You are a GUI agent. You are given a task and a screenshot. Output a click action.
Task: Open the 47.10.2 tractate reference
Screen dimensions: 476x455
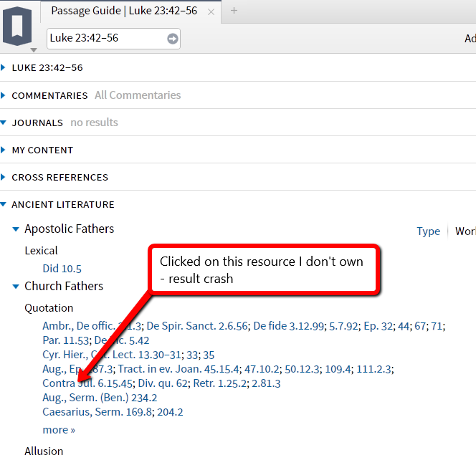click(x=262, y=369)
